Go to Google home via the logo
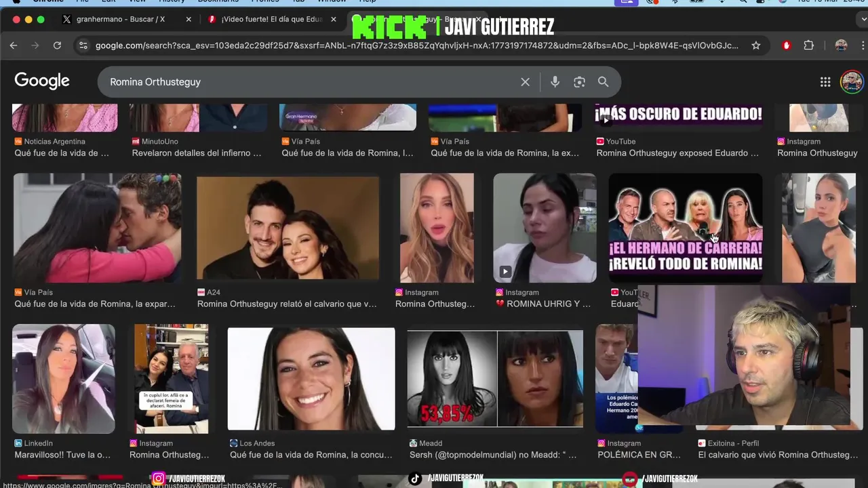This screenshot has width=868, height=488. click(x=42, y=81)
